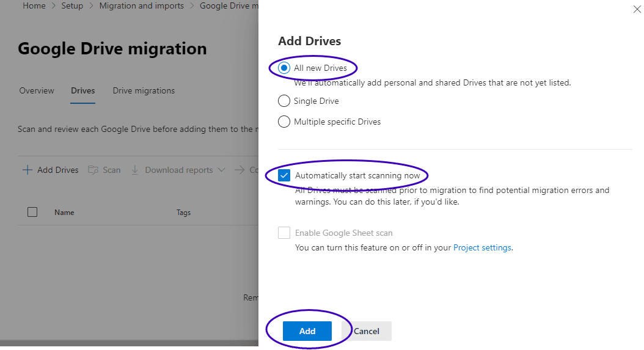
Task: Open Setup from the breadcrumb trail
Action: (72, 5)
